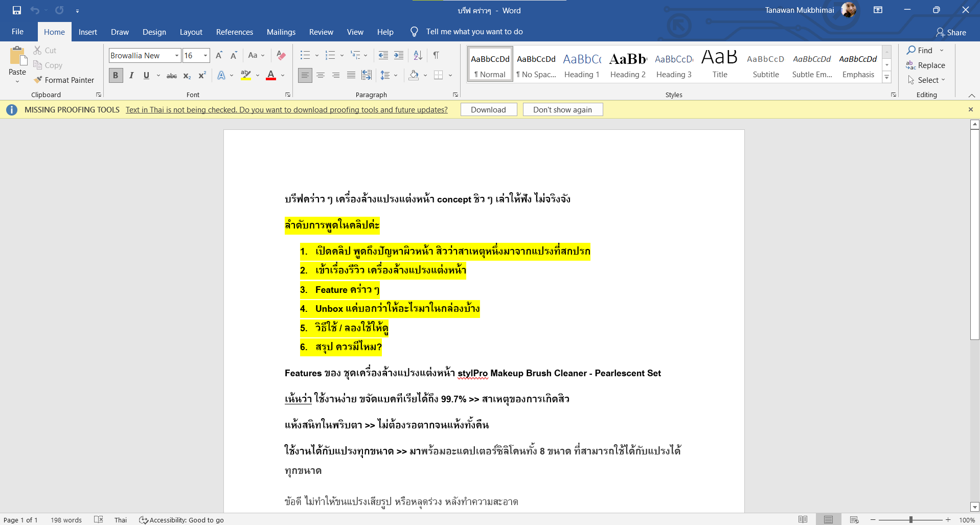
Task: Clear all formatting
Action: 281,55
